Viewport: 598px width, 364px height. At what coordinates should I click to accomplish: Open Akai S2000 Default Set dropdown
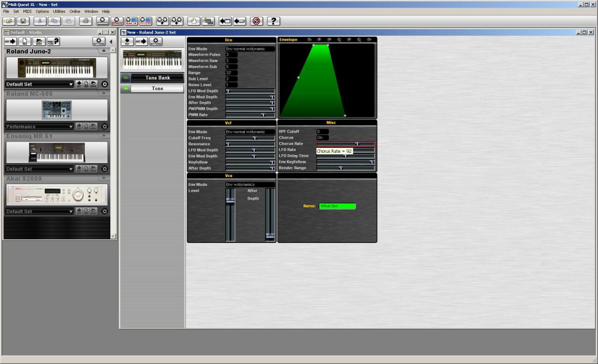[x=40, y=211]
